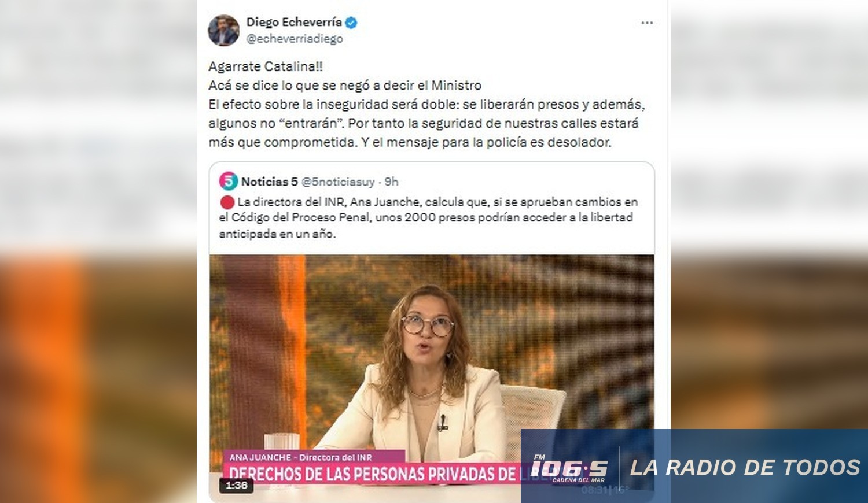
Task: Click the LA RADIO DE TODOS slogan
Action: point(745,467)
